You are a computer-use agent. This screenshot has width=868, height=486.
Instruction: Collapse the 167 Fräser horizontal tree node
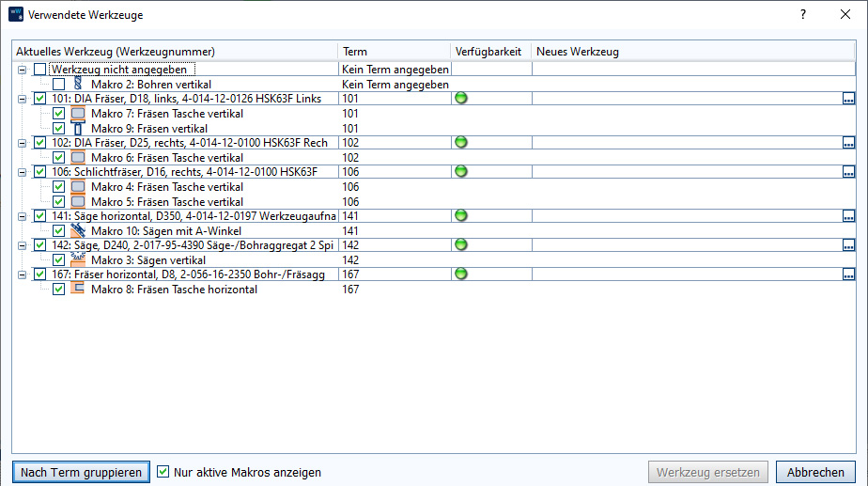tap(22, 274)
